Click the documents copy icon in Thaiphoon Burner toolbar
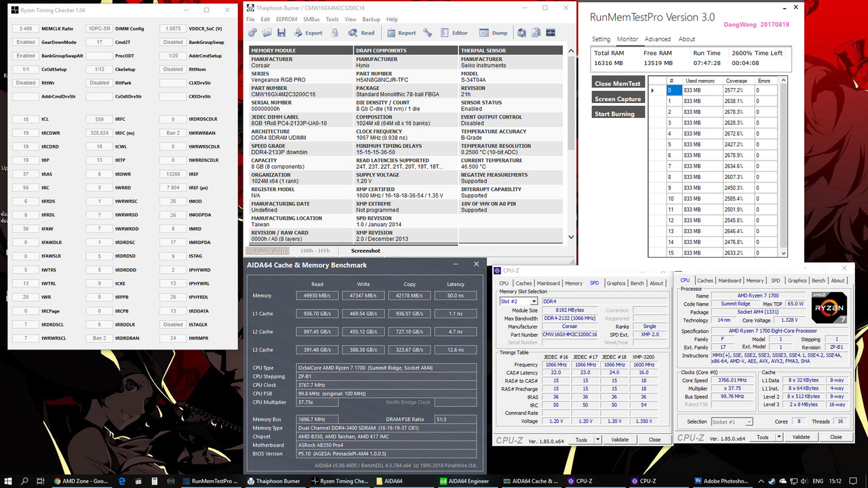Screen dimensions: 868x488 (536, 33)
